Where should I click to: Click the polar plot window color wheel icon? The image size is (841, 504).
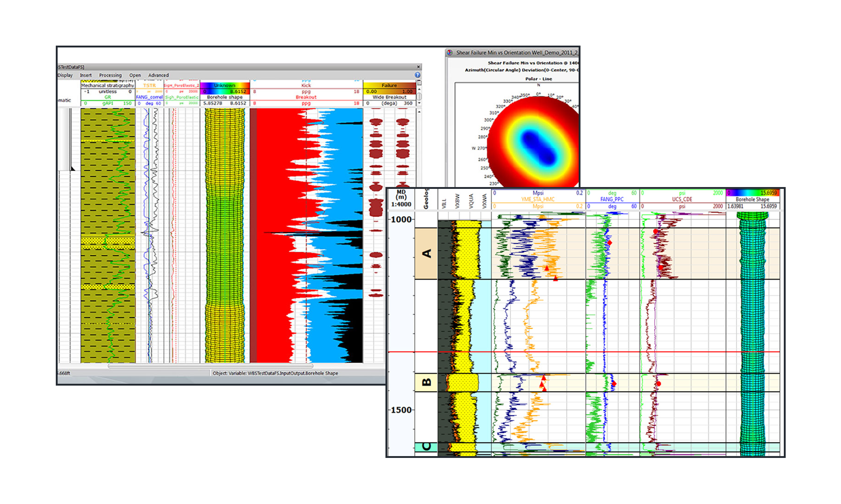point(450,53)
